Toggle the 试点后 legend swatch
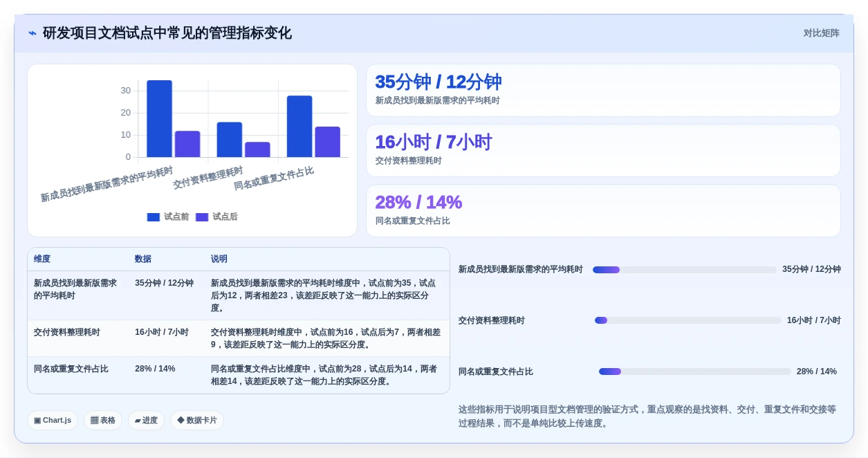Viewport: 868px width, 458px height. (202, 217)
